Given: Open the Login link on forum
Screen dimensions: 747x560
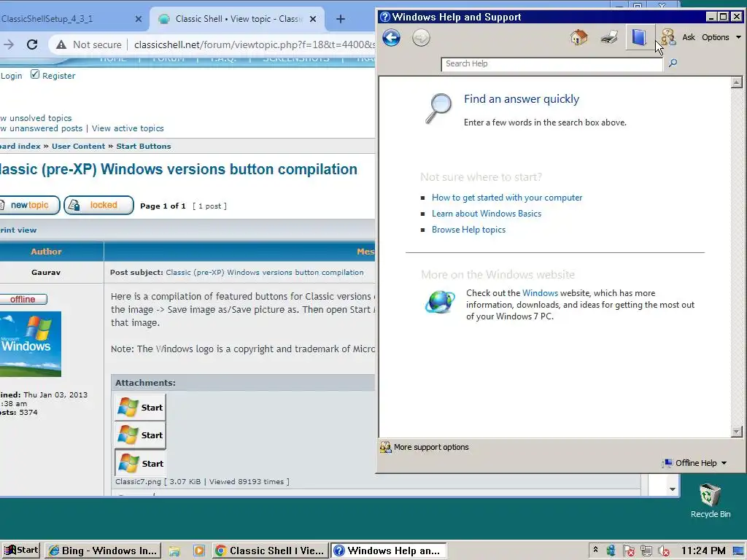Looking at the screenshot, I should point(11,76).
